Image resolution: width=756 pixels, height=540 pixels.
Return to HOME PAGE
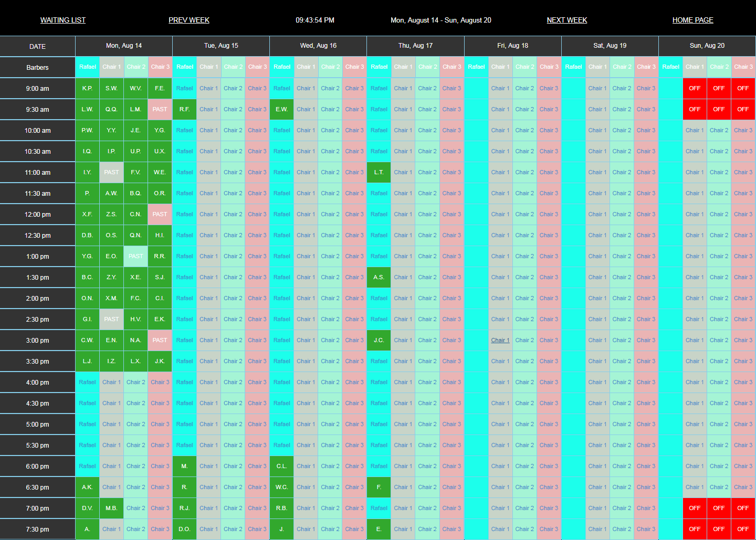(693, 20)
